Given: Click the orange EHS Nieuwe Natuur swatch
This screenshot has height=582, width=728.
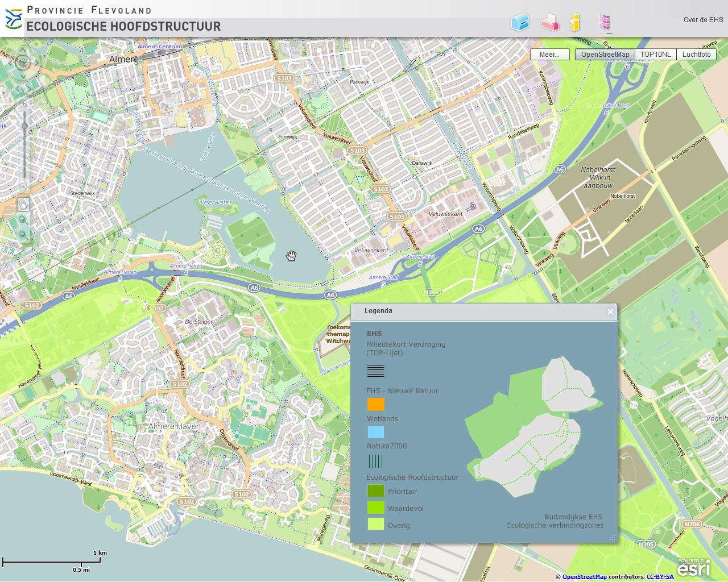Looking at the screenshot, I should pyautogui.click(x=375, y=404).
